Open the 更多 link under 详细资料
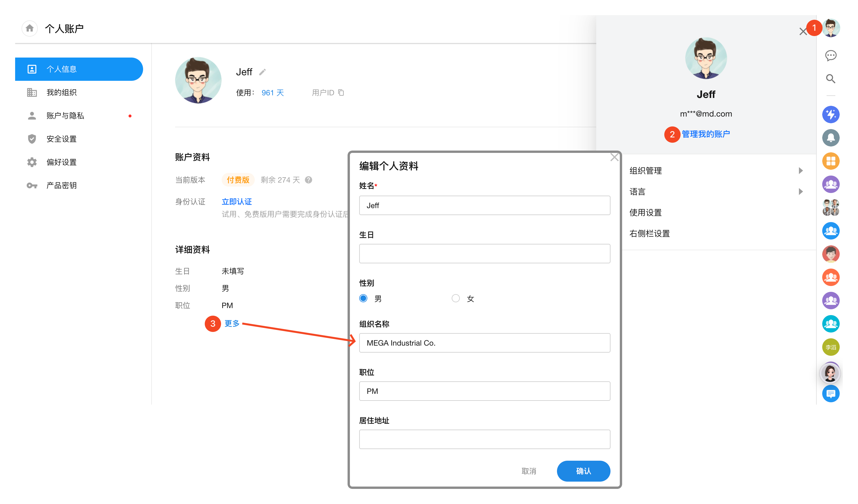This screenshot has height=504, width=858. point(232,323)
